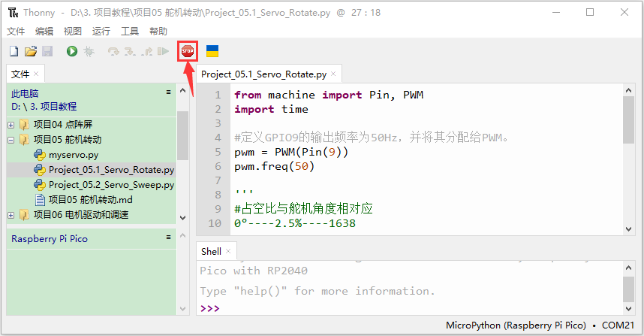Click the New file icon in toolbar

[14, 51]
